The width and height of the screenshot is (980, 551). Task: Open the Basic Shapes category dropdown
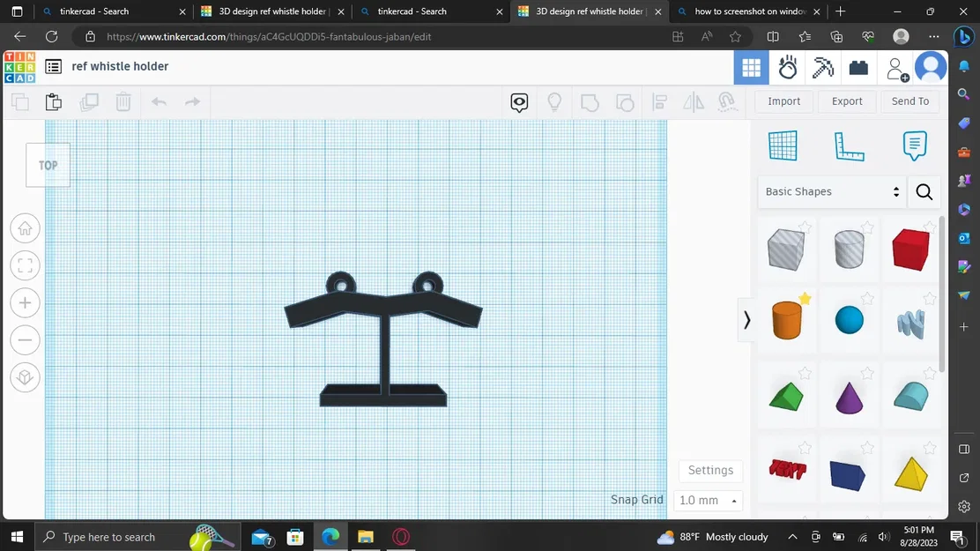(833, 192)
